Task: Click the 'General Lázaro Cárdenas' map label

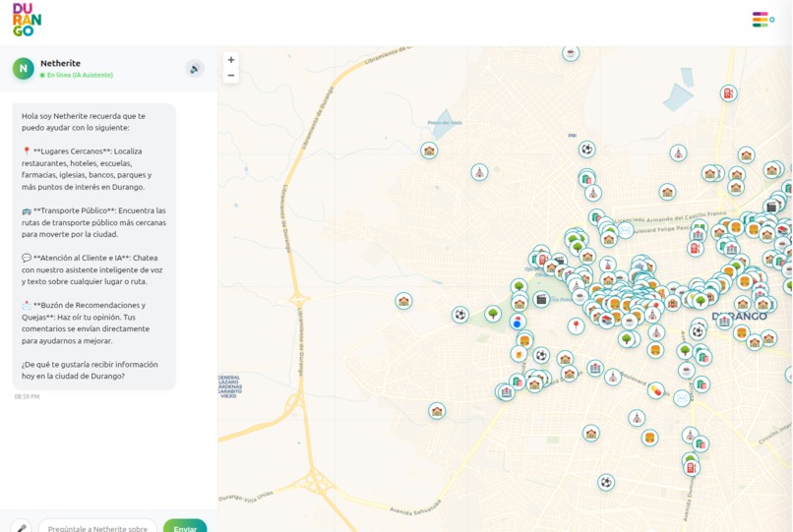Action: pyautogui.click(x=229, y=386)
